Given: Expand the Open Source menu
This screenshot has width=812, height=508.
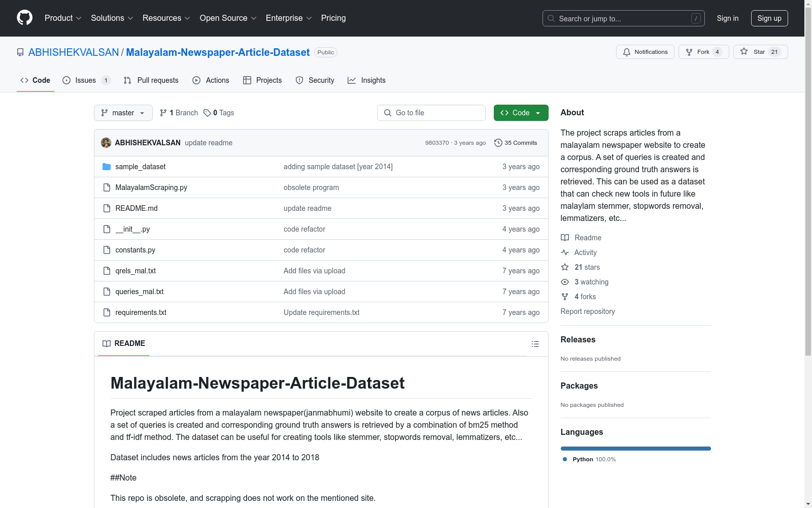Looking at the screenshot, I should (x=228, y=18).
